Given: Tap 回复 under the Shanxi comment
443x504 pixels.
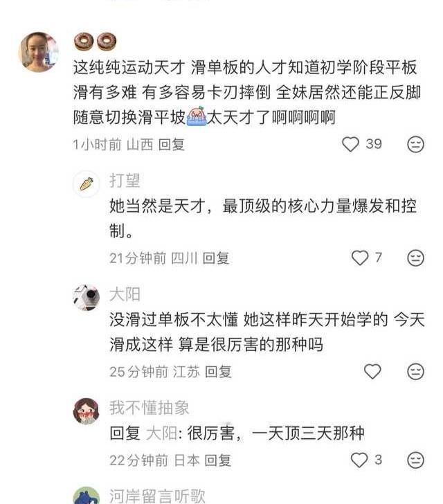Looking at the screenshot, I should tap(172, 144).
